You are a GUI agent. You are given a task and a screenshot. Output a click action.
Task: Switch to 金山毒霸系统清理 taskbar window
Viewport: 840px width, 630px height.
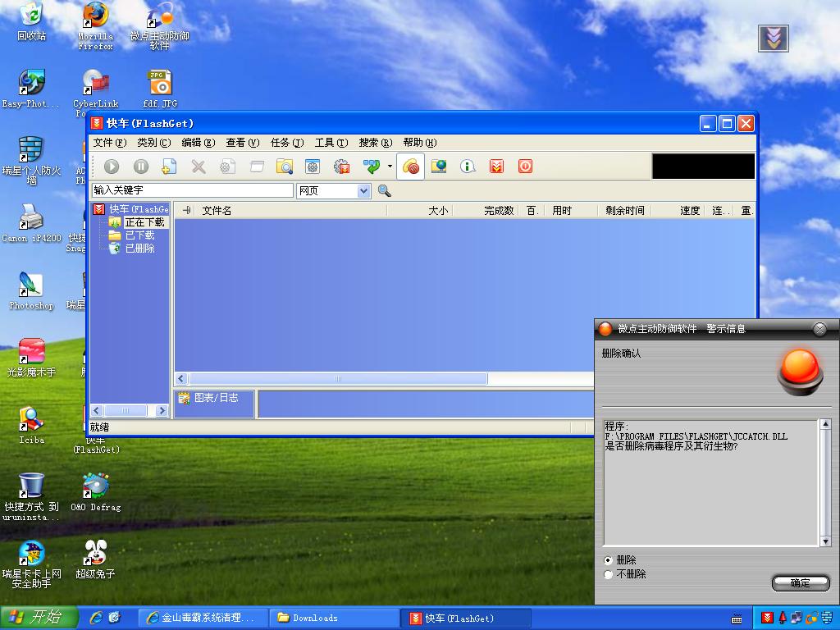pyautogui.click(x=203, y=618)
